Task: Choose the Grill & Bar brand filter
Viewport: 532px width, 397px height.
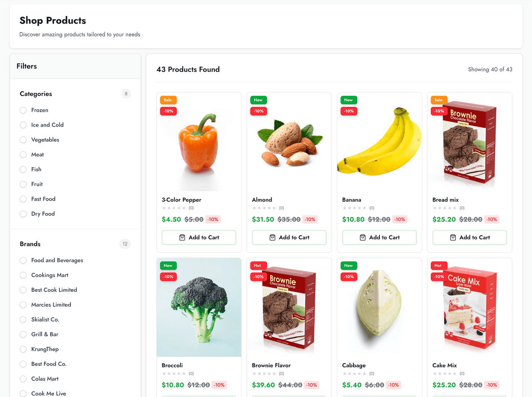Action: (x=23, y=334)
